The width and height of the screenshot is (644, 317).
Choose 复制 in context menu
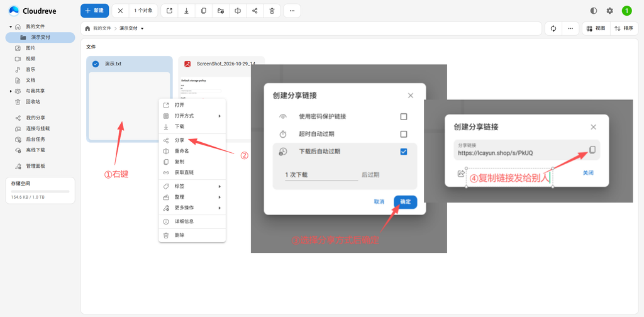click(x=192, y=162)
